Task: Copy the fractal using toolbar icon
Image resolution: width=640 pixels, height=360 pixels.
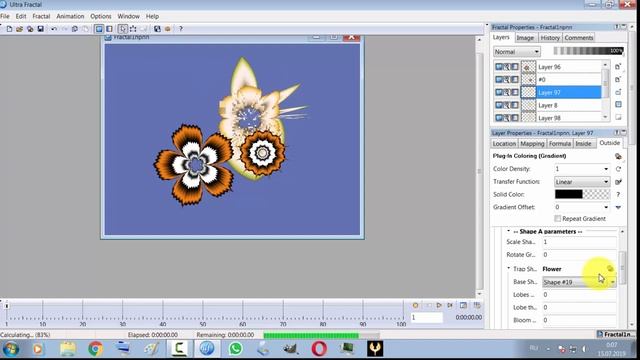Action: pos(75,29)
